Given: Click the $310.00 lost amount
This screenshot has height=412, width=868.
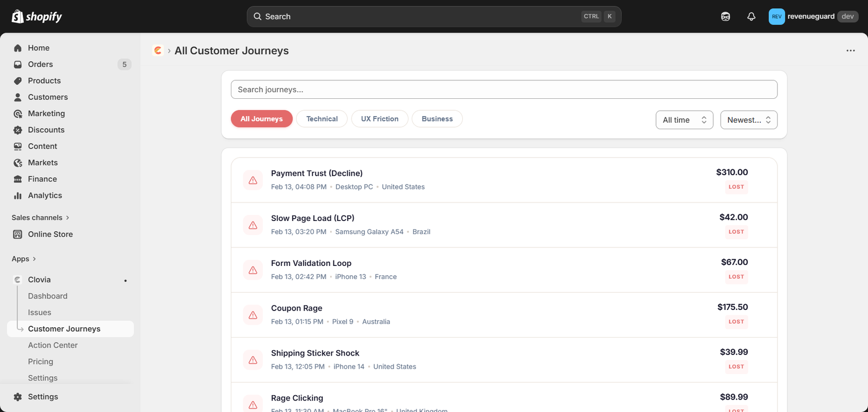Looking at the screenshot, I should [732, 172].
